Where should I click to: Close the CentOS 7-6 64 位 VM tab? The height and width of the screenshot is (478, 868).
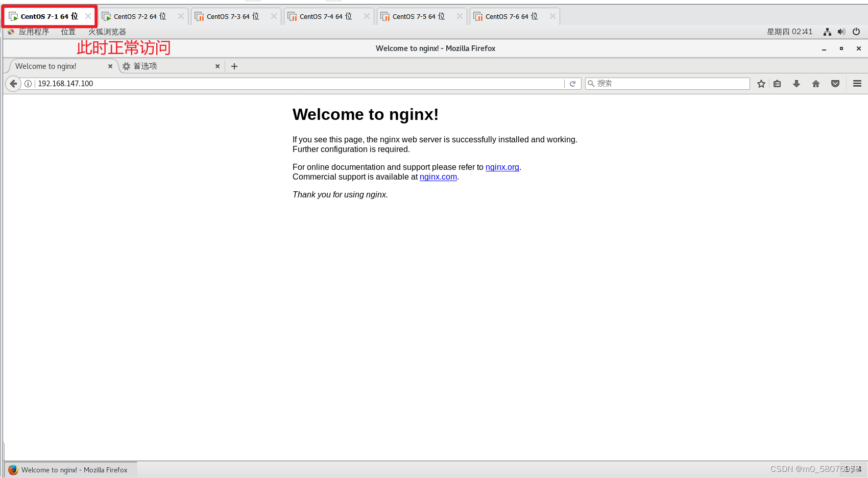552,16
